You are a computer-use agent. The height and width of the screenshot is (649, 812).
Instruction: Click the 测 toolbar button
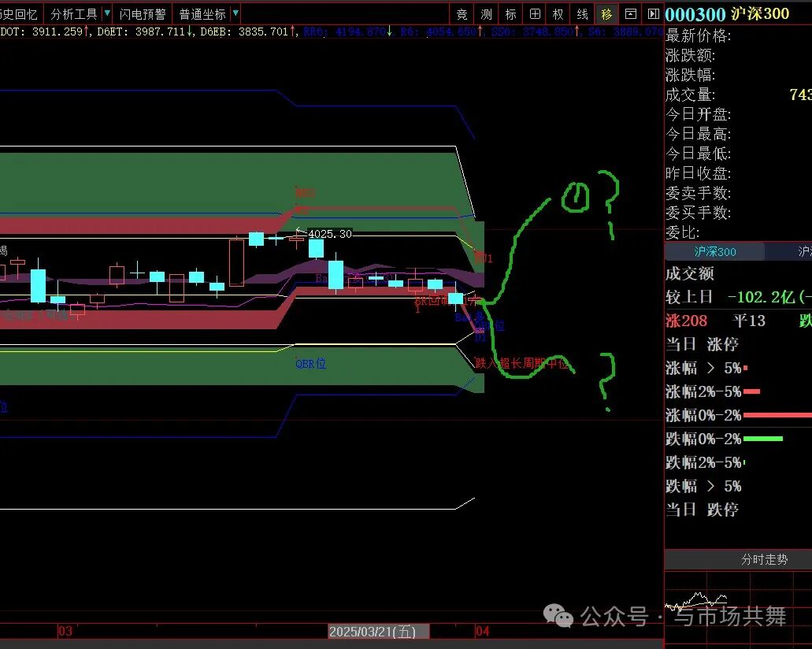point(486,14)
